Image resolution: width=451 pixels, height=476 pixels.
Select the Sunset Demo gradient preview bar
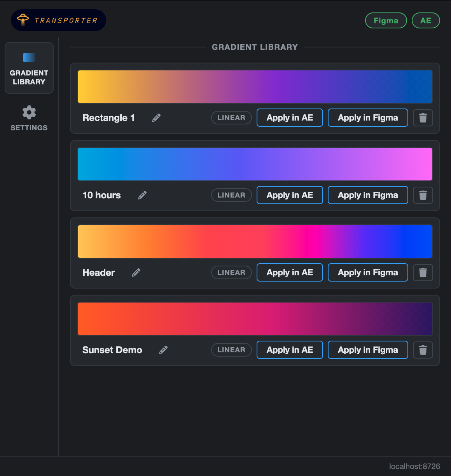point(255,319)
